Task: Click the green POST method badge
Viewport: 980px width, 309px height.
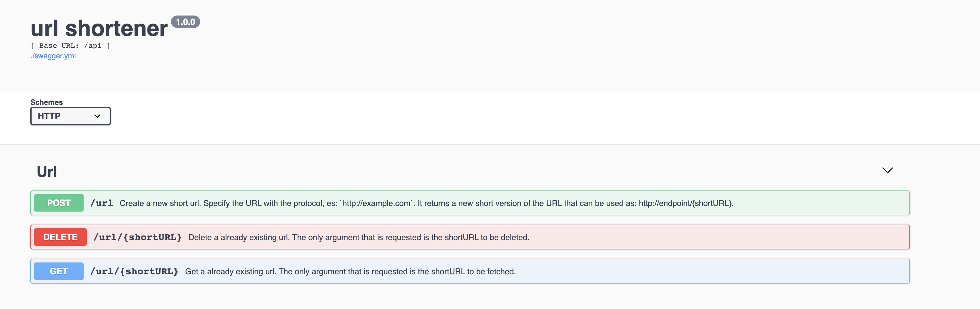Action: coord(59,203)
